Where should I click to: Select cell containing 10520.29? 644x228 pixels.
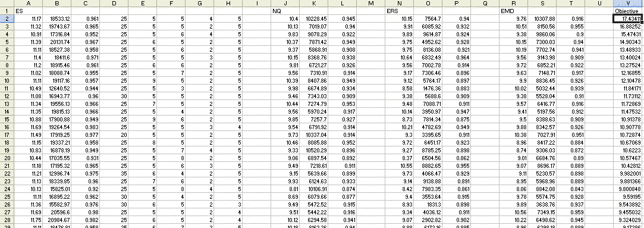(x=314, y=150)
